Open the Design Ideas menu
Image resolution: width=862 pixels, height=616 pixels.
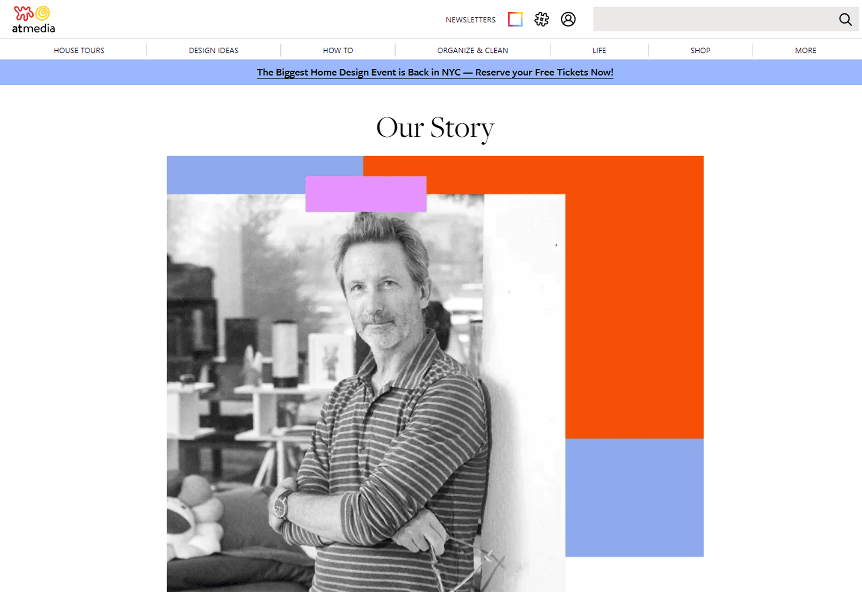pos(213,50)
